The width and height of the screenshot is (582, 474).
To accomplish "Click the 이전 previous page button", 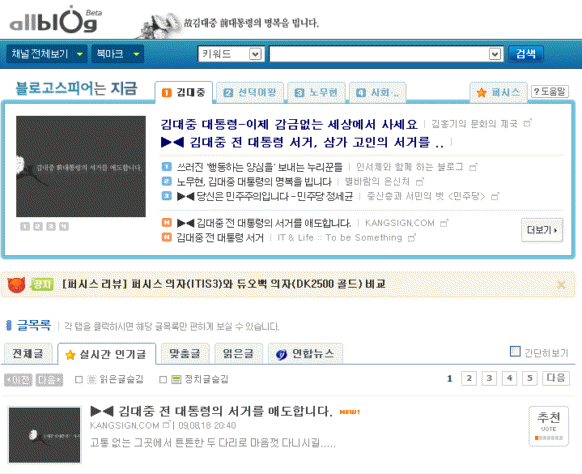I will pos(18,380).
